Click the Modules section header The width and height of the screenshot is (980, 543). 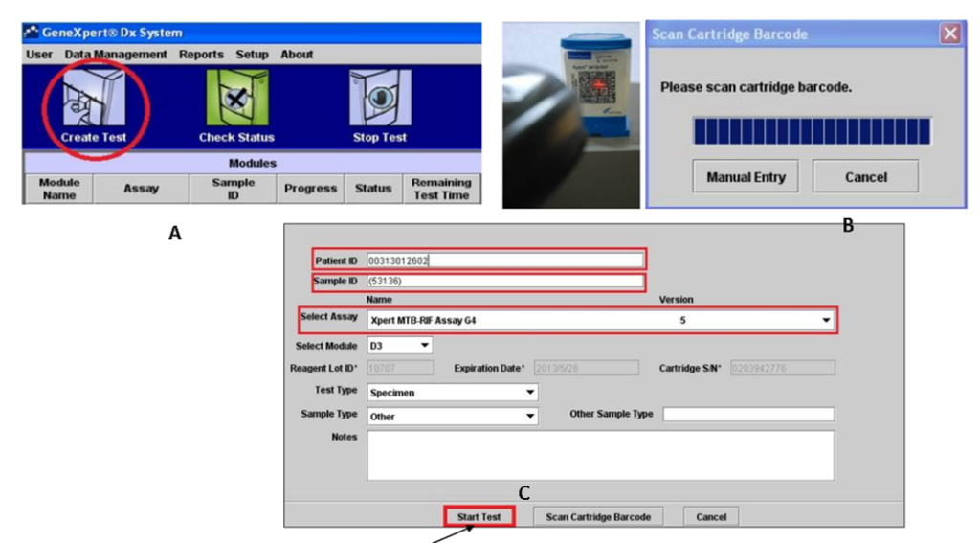[x=252, y=163]
